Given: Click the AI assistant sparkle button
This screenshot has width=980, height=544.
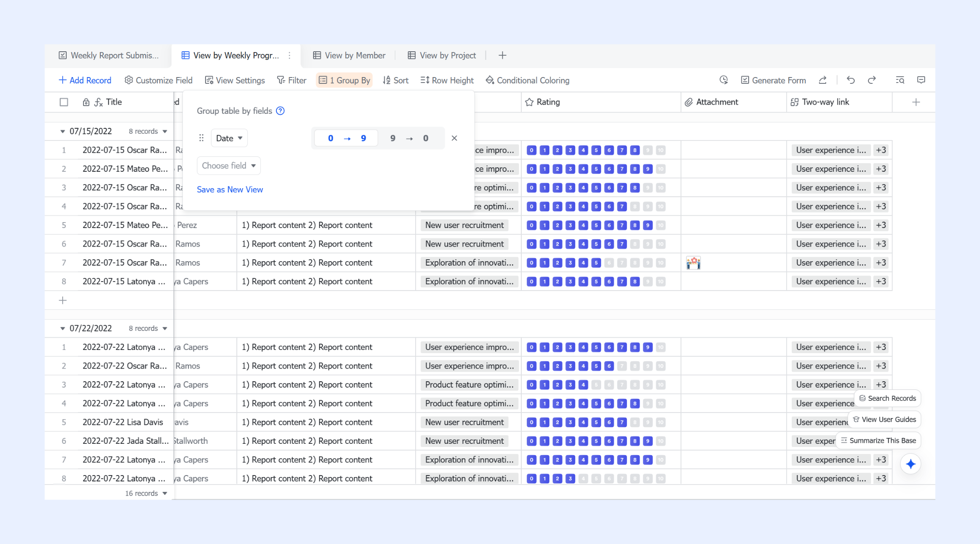Looking at the screenshot, I should point(911,464).
